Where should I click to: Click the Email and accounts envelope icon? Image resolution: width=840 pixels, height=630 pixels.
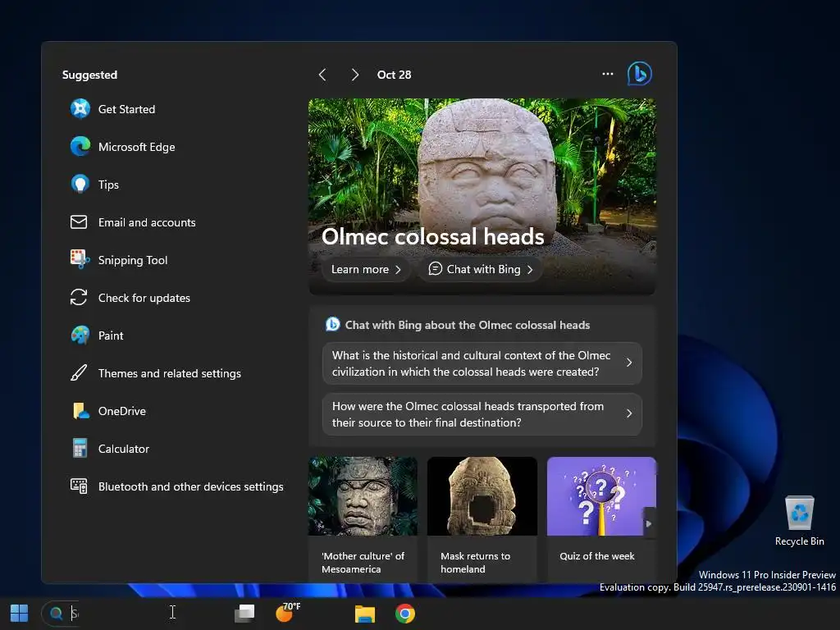click(x=79, y=221)
